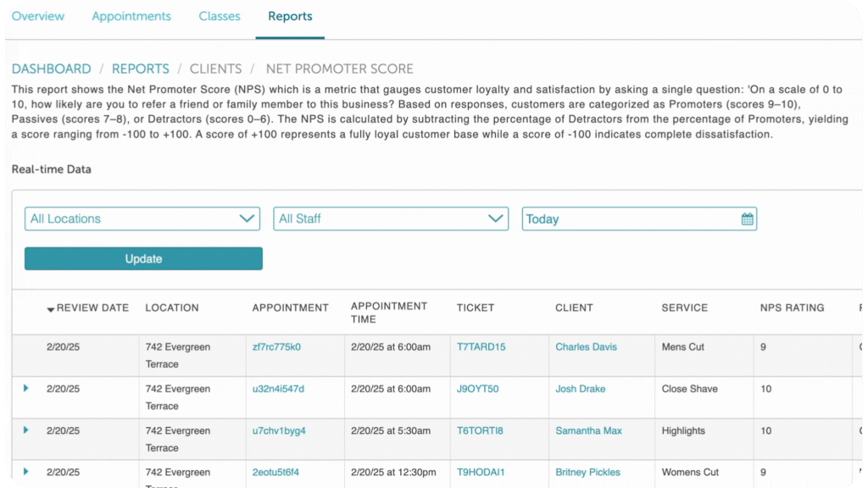This screenshot has width=868, height=488.
Task: Open appointment 2eotu5t6f4 link
Action: click(x=275, y=472)
